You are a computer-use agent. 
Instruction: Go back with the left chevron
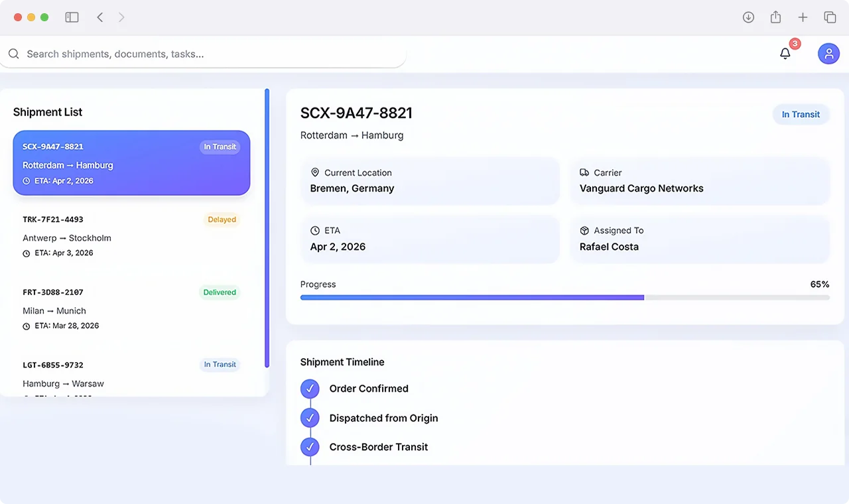[x=100, y=17]
